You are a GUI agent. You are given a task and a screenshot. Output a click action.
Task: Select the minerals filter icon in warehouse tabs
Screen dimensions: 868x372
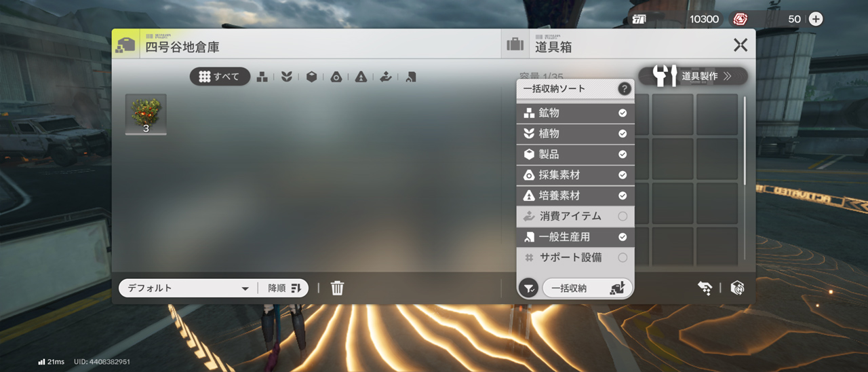(262, 77)
